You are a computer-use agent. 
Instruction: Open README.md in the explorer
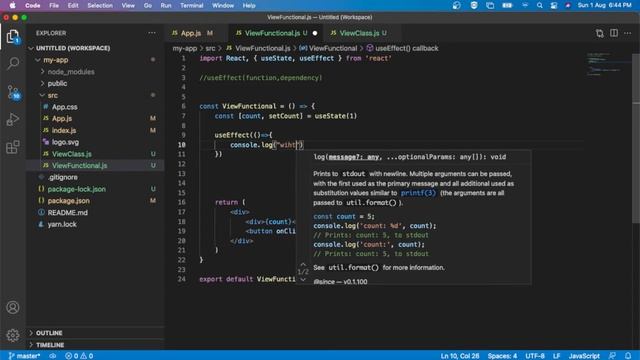pos(67,213)
